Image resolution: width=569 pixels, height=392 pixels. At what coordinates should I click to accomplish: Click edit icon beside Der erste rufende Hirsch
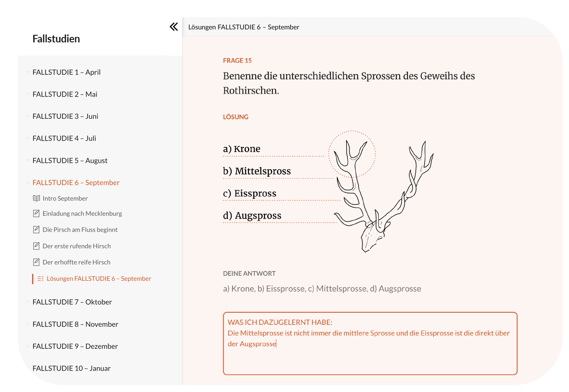[x=37, y=246]
